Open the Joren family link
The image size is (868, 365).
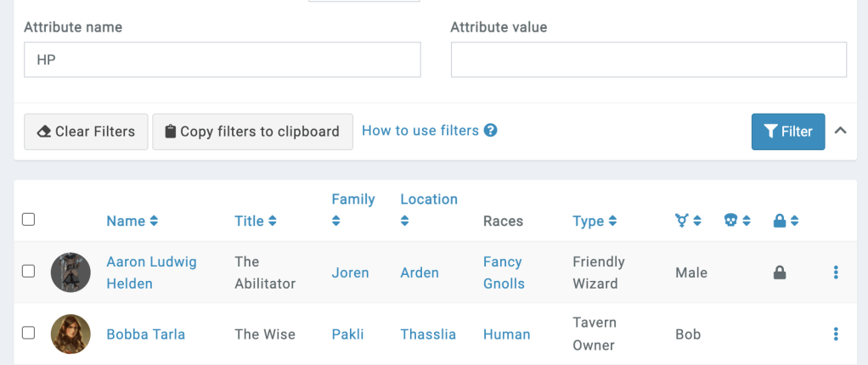pyautogui.click(x=351, y=272)
